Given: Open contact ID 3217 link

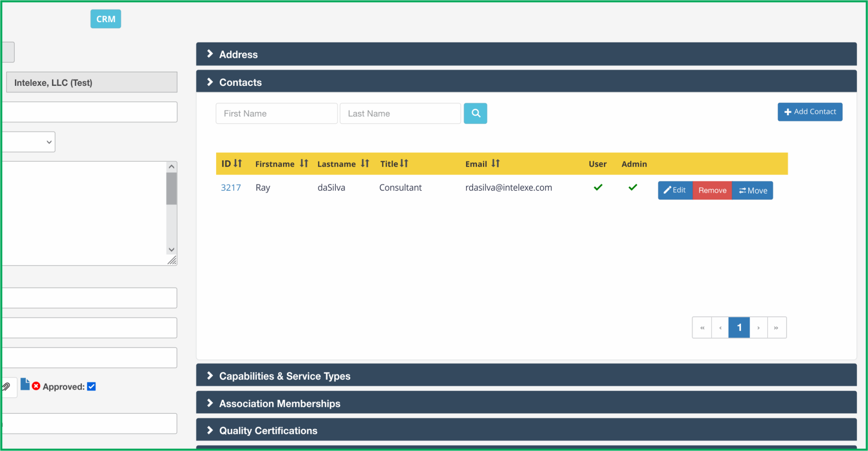Looking at the screenshot, I should point(231,188).
